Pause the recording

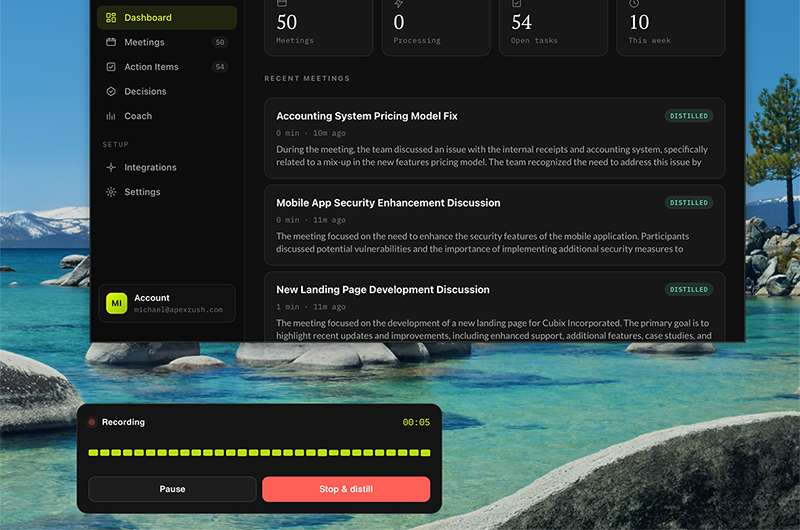[x=172, y=489]
